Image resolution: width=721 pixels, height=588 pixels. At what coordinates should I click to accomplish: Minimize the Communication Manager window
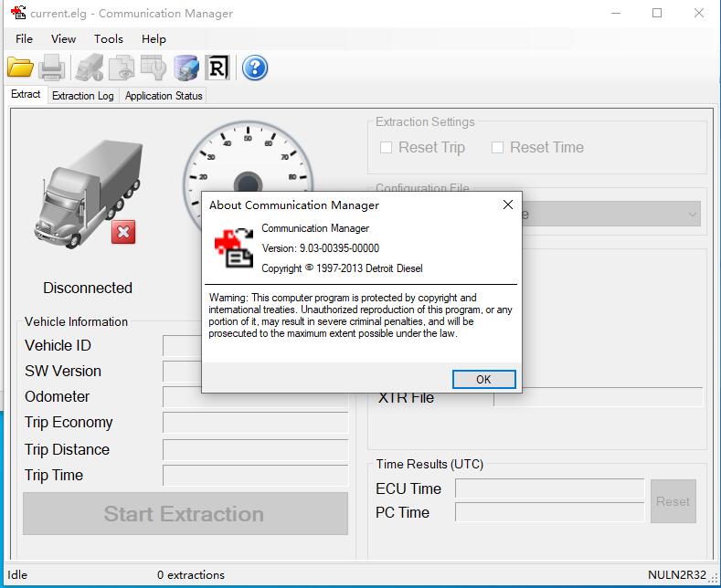(616, 13)
